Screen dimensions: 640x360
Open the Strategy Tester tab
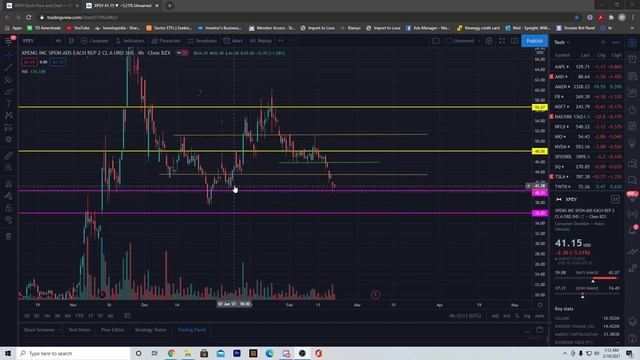tap(151, 330)
